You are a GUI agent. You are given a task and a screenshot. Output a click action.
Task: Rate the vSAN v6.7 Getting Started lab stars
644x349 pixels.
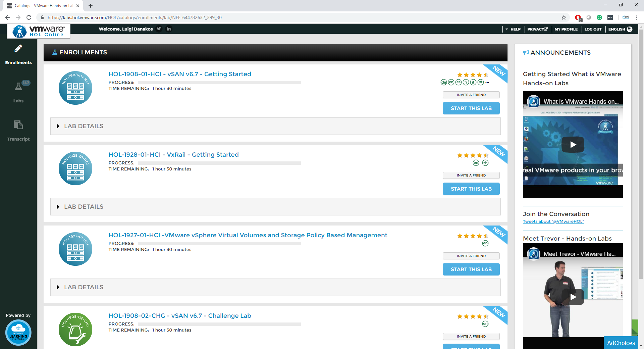(x=473, y=75)
